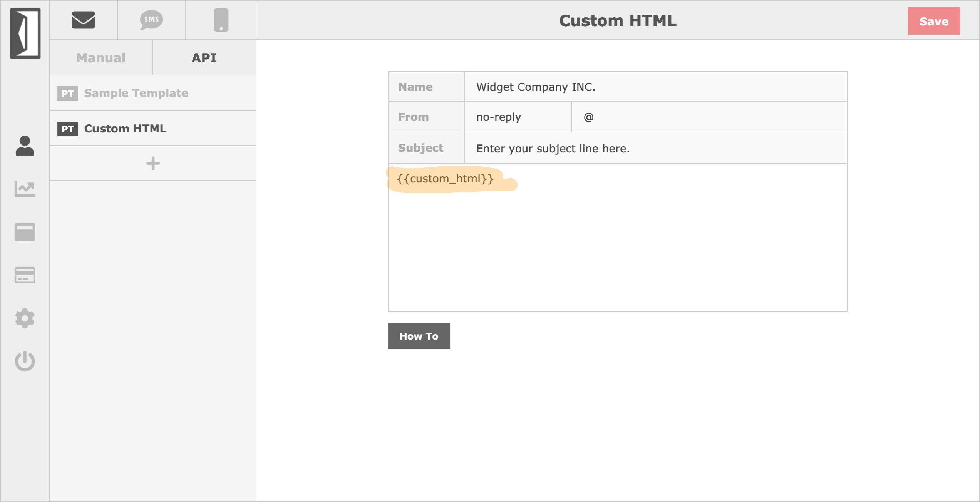Open the user profile icon
The image size is (980, 502).
[x=25, y=146]
